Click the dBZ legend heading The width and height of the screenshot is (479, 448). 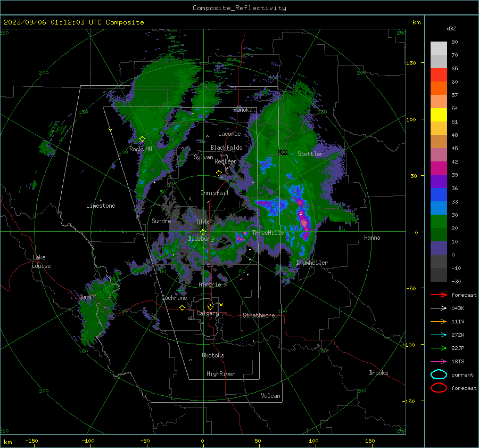click(x=451, y=28)
